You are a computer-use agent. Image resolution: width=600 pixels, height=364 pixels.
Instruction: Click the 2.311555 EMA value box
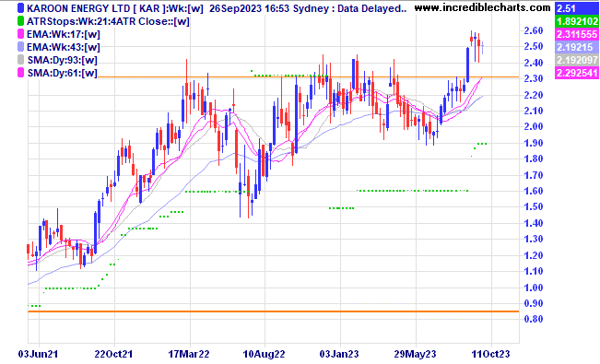pyautogui.click(x=576, y=34)
